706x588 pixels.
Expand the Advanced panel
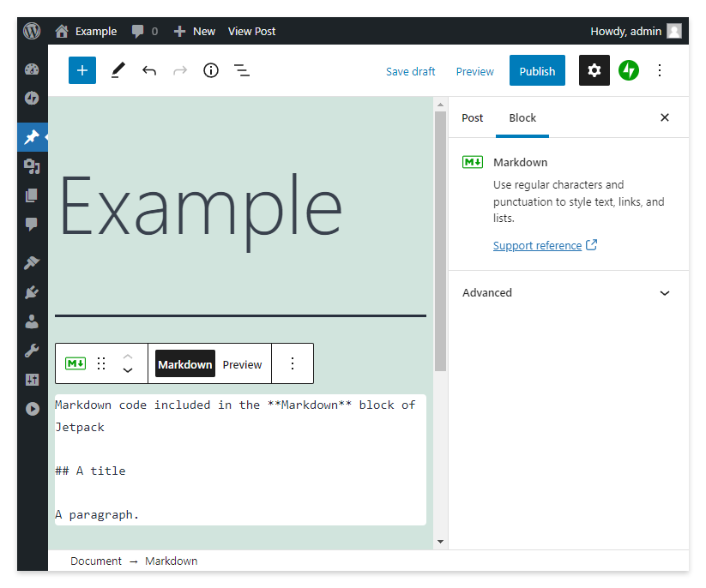pyautogui.click(x=568, y=293)
